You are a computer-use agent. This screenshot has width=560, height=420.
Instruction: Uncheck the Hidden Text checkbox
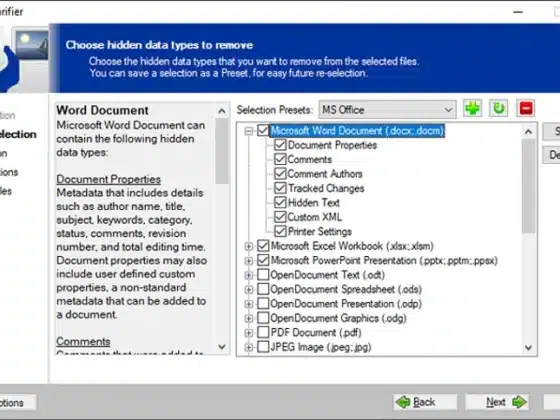[280, 202]
